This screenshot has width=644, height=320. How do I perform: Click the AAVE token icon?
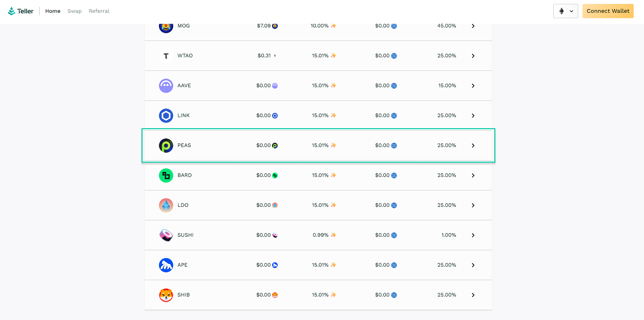pos(166,86)
